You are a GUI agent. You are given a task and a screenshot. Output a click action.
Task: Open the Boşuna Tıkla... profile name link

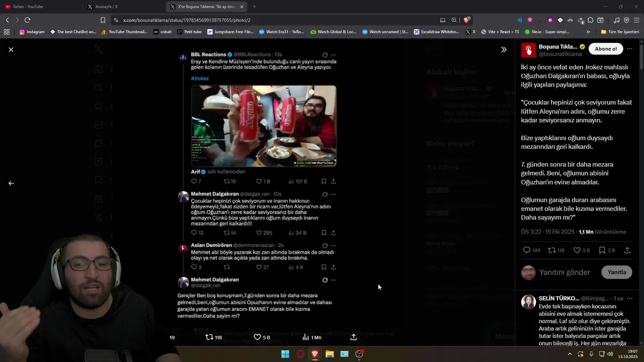(x=558, y=47)
